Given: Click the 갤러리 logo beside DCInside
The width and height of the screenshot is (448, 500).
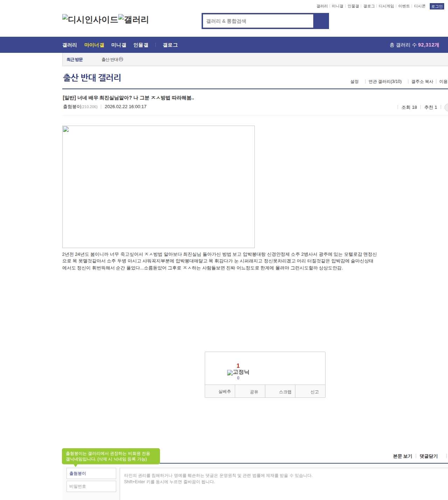Looking at the screenshot, I should point(133,20).
